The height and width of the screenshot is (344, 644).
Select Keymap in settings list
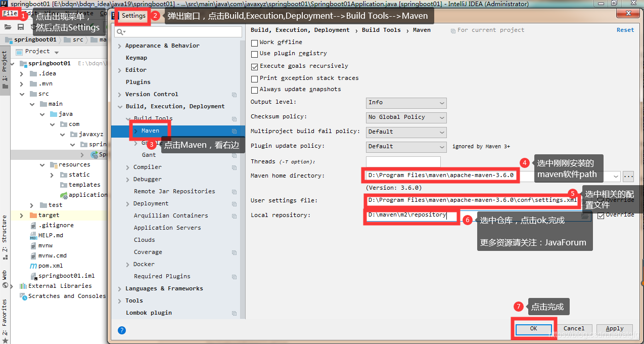pyautogui.click(x=136, y=58)
